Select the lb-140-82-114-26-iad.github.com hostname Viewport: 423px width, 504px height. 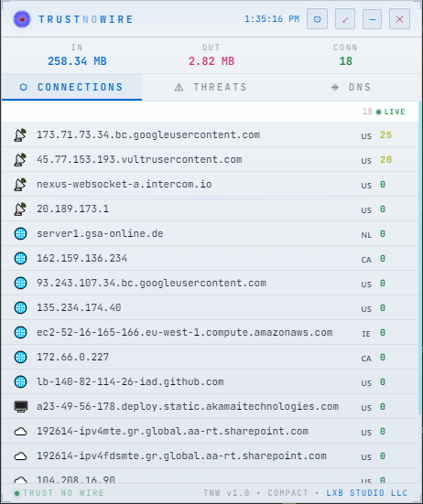(130, 381)
